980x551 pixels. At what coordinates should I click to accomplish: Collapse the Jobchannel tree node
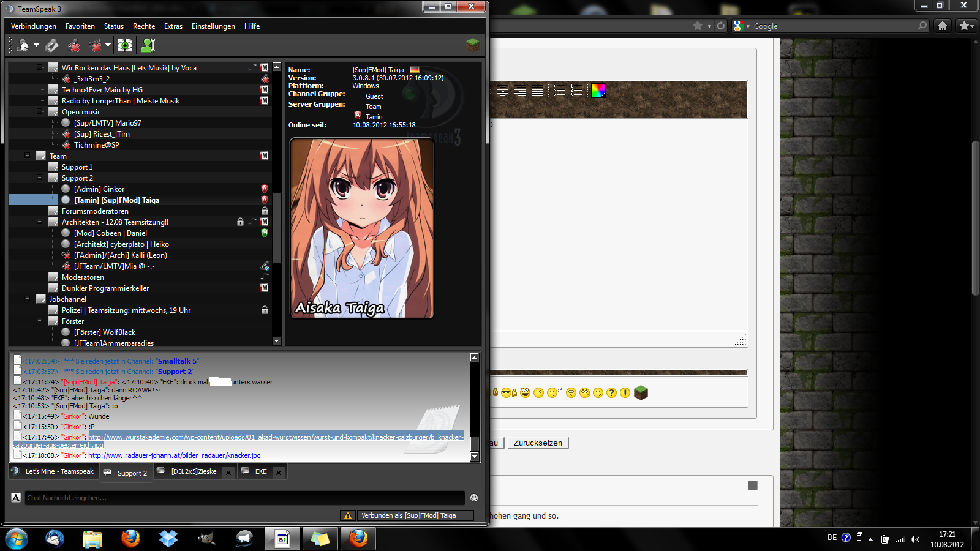[28, 299]
